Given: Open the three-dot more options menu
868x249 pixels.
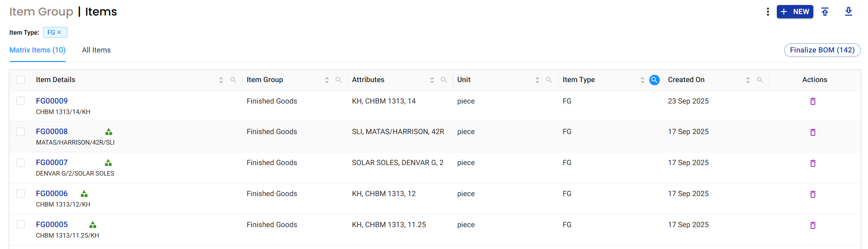Looking at the screenshot, I should tap(768, 12).
